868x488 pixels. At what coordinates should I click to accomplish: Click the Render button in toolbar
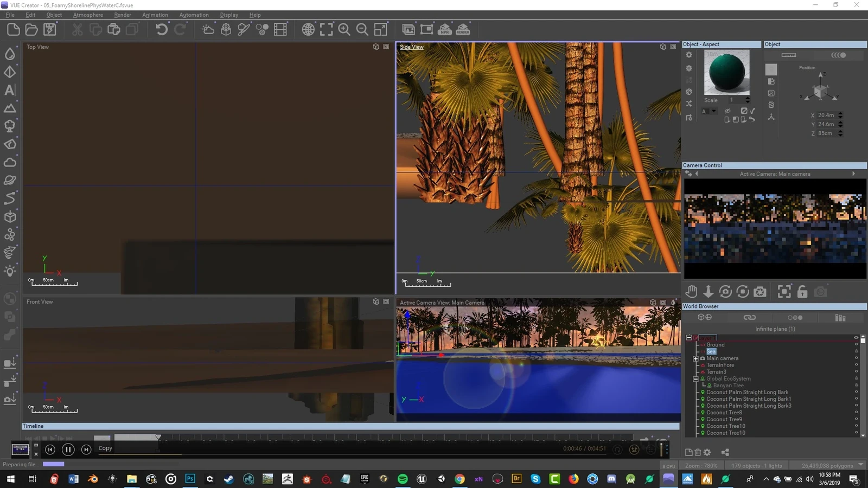[463, 29]
